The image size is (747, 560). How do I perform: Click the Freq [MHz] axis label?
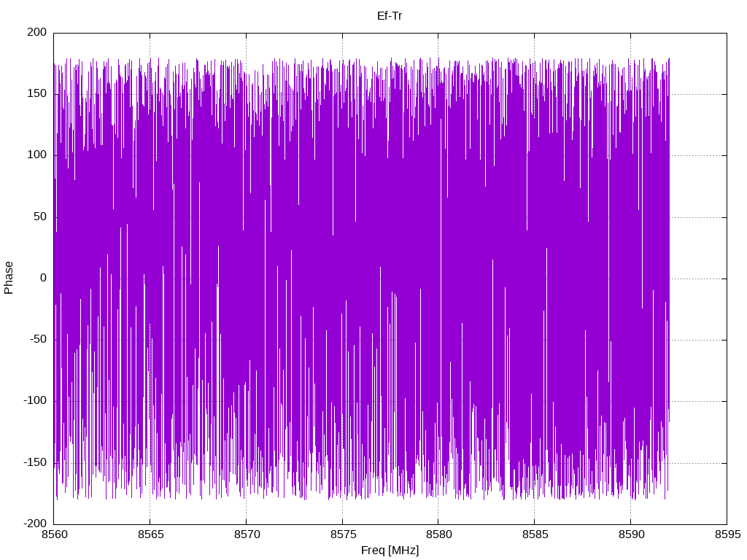390,550
